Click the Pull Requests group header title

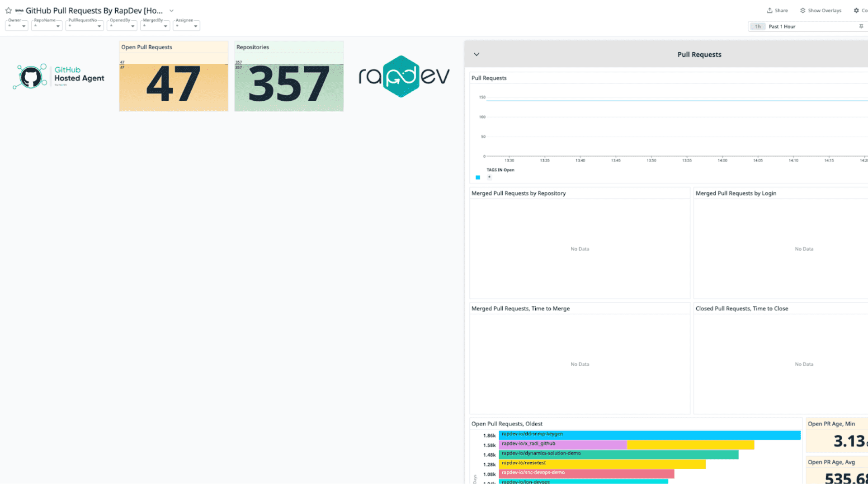click(699, 55)
